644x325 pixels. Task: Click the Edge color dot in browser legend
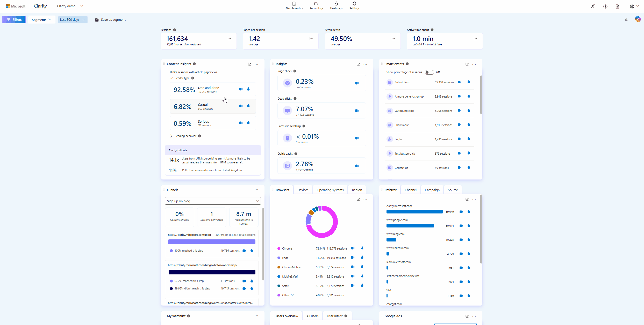coord(279,258)
